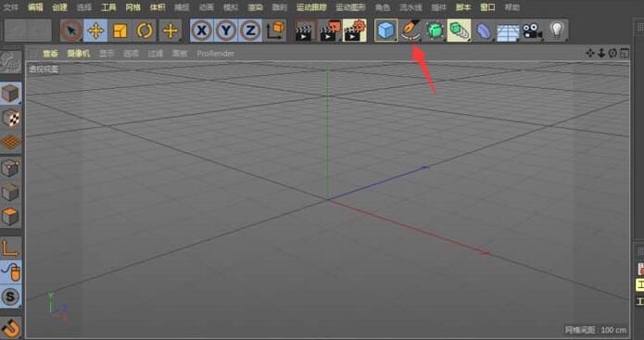Open the 文件 menu
Image resolution: width=644 pixels, height=340 pixels.
click(x=11, y=7)
